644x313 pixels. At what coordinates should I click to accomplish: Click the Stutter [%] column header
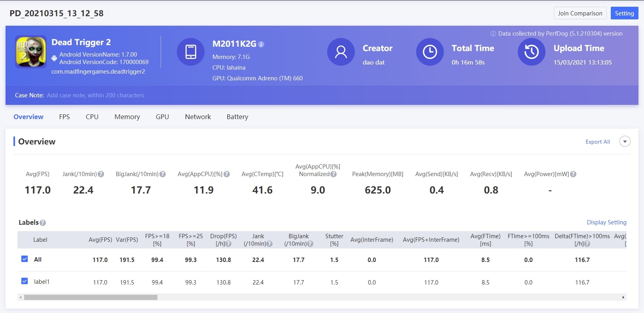(334, 240)
